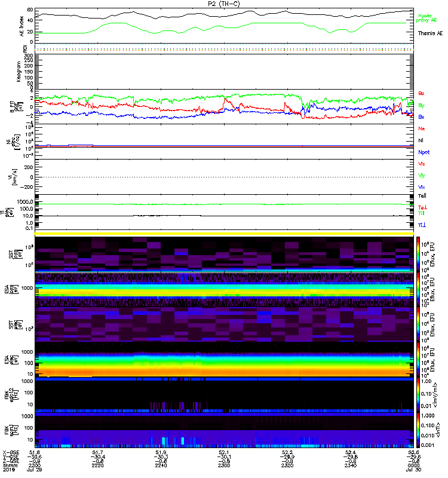This screenshot has height=478, width=448.
Task: Click the "Jul 29" date label
Action: [34, 470]
